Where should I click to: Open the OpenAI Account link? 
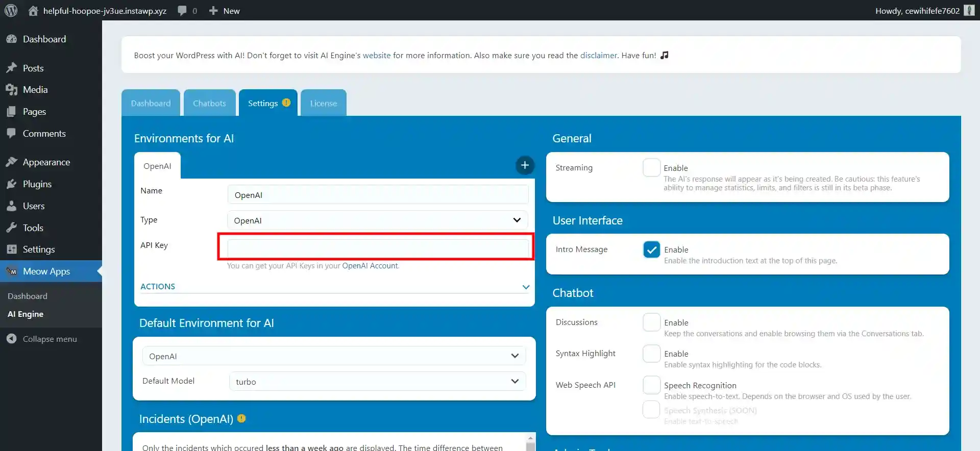(370, 266)
